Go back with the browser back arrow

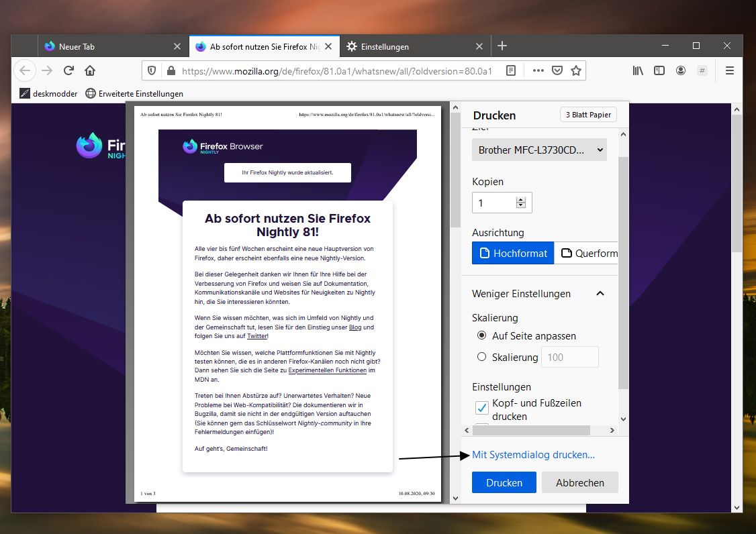click(25, 71)
